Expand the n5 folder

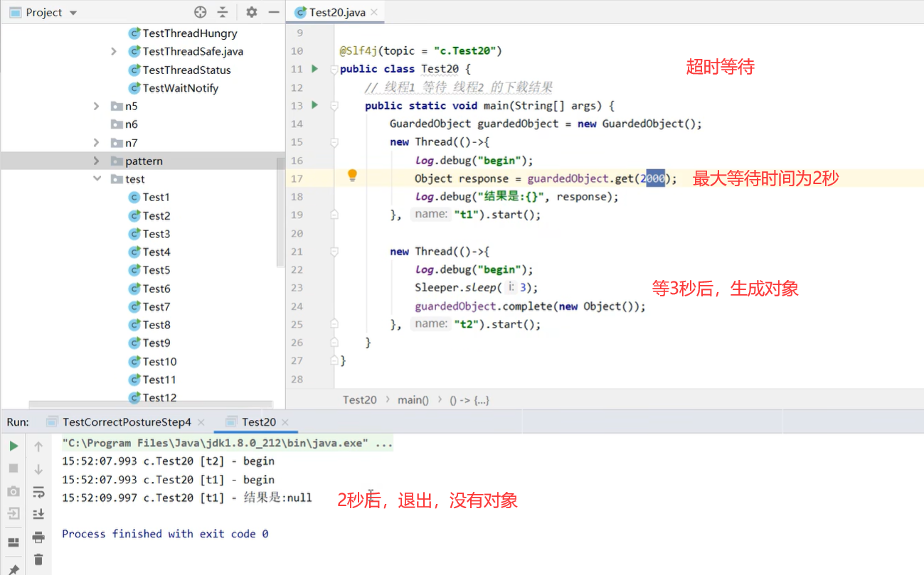pyautogui.click(x=97, y=106)
